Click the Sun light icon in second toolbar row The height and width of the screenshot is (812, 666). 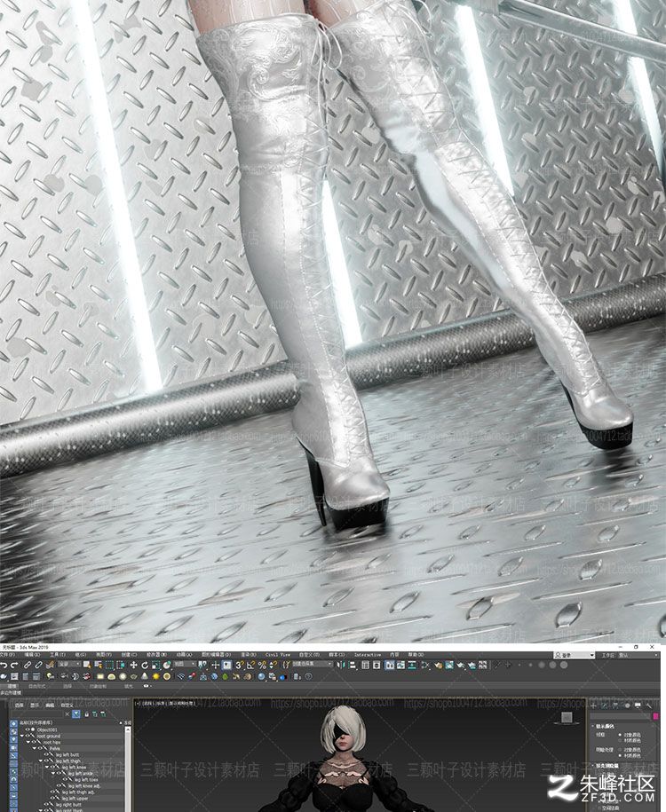click(x=156, y=676)
